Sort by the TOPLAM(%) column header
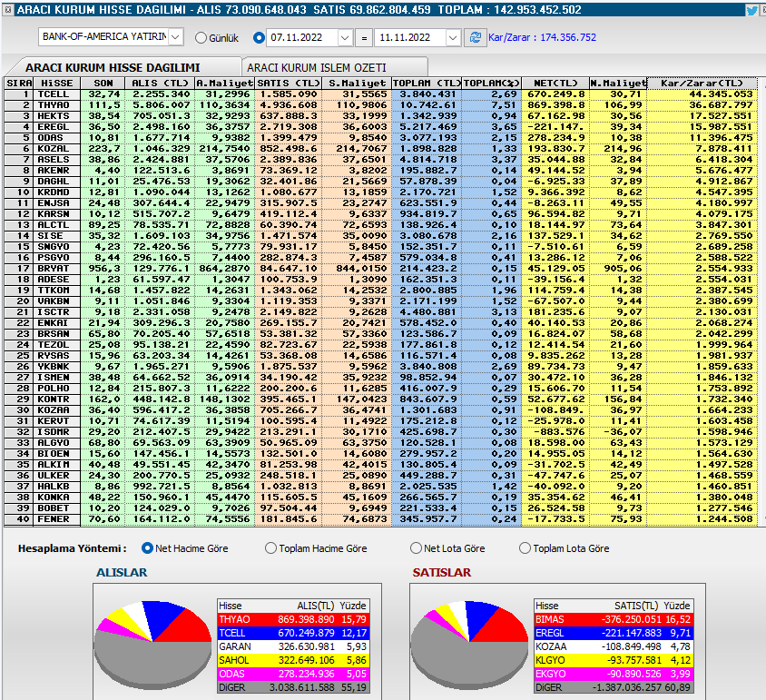This screenshot has width=766, height=700. click(491, 84)
